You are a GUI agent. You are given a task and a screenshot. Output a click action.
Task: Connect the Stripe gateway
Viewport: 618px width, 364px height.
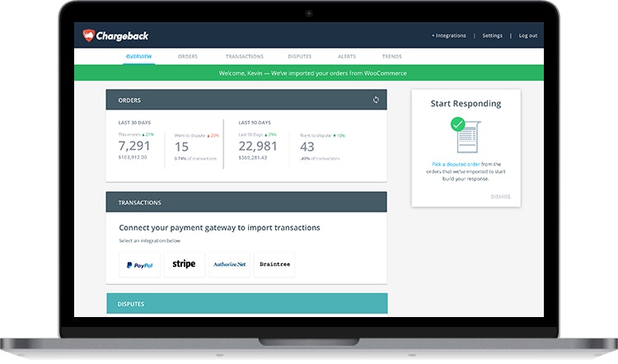click(x=184, y=264)
